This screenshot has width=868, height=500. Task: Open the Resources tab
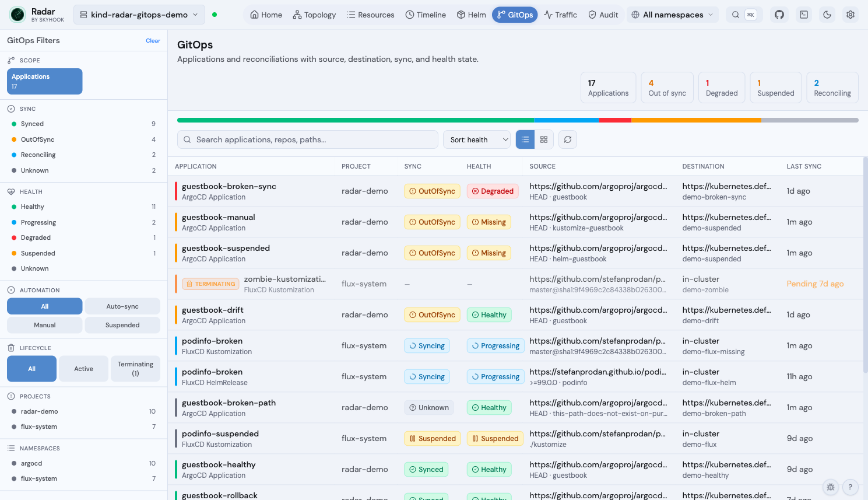370,15
